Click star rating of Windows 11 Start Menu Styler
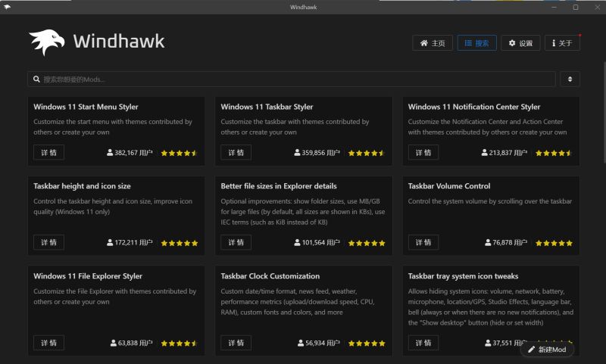606x364 pixels. point(180,153)
